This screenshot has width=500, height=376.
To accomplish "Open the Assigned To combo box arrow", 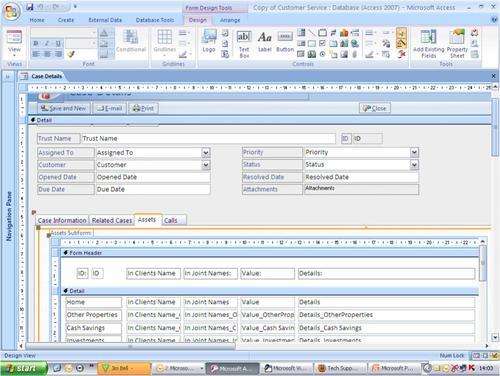I will (x=206, y=153).
